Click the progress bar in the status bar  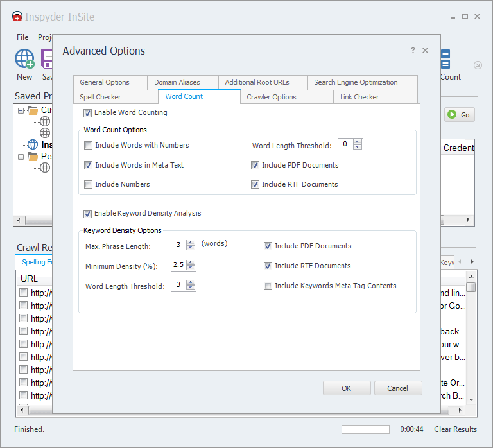(x=365, y=429)
